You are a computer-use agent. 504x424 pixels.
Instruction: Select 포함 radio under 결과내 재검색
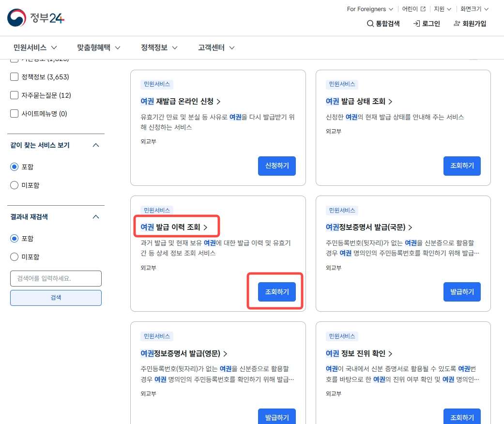pyautogui.click(x=14, y=238)
